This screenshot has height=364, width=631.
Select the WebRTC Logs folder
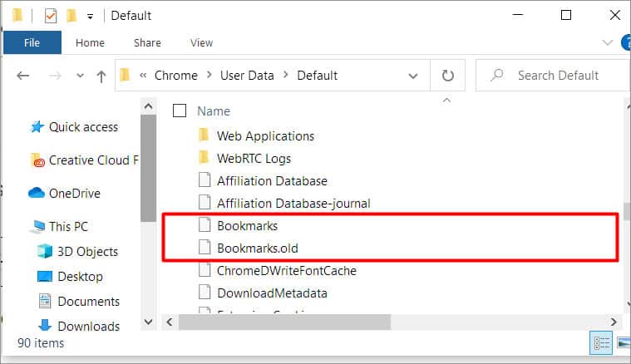pyautogui.click(x=254, y=159)
